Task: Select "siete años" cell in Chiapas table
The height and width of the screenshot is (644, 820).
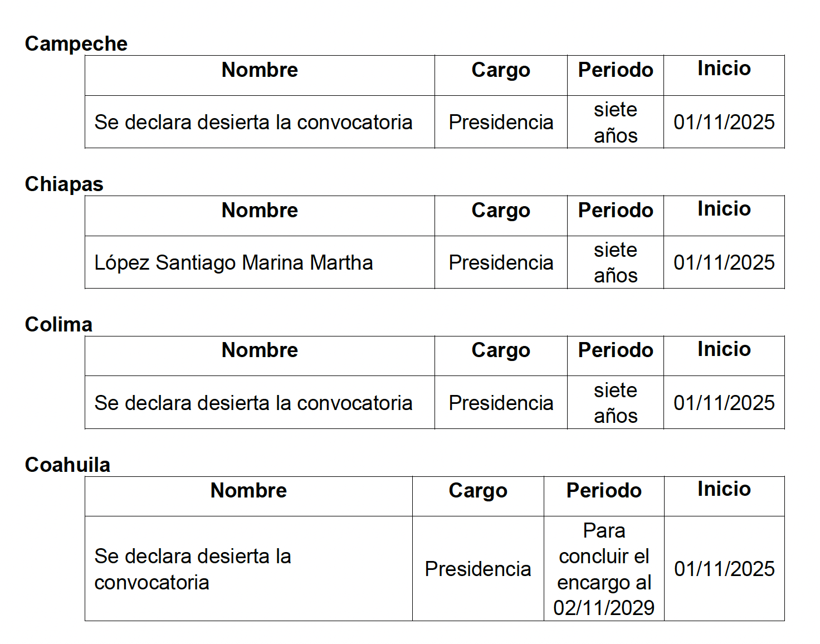Action: click(615, 262)
